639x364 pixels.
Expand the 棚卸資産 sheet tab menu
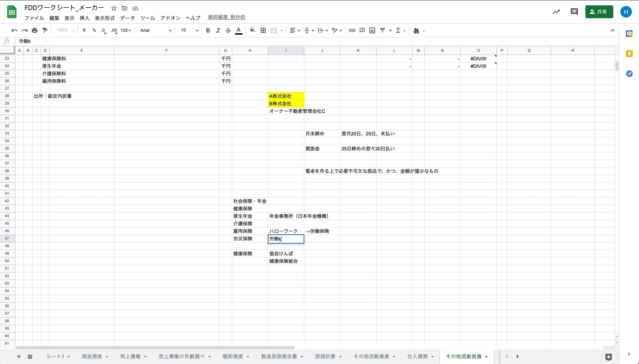248,356
